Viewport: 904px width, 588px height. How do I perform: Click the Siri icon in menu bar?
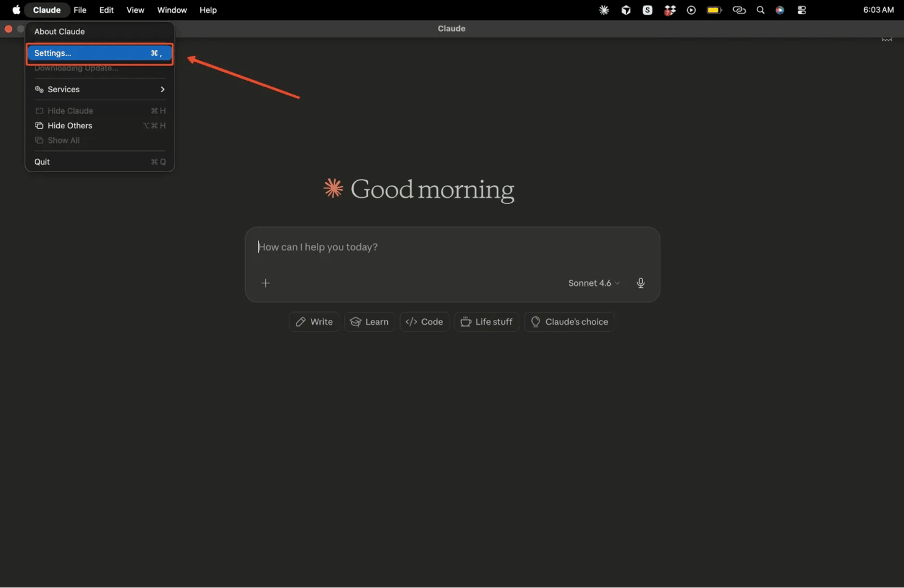click(x=780, y=10)
